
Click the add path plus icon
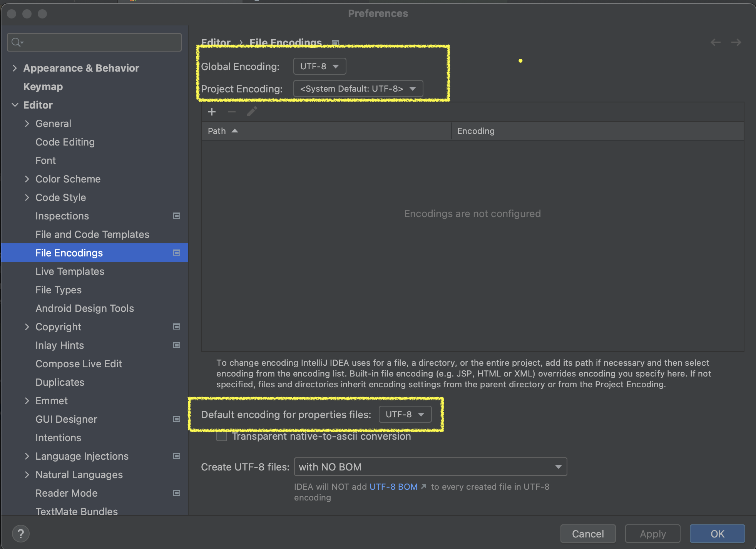(x=212, y=112)
